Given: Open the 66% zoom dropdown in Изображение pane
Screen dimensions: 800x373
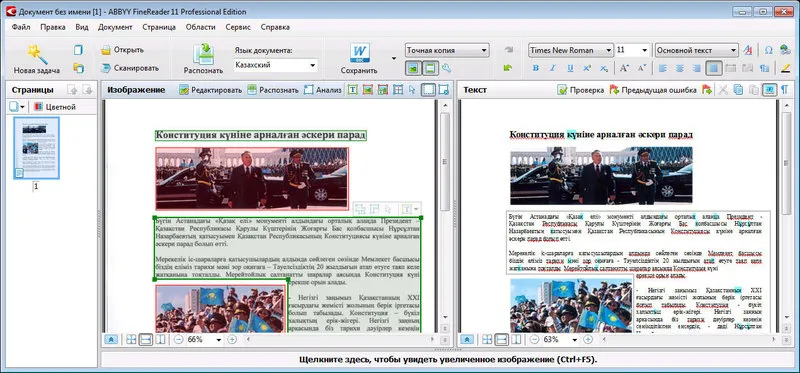Looking at the screenshot, I should point(219,340).
